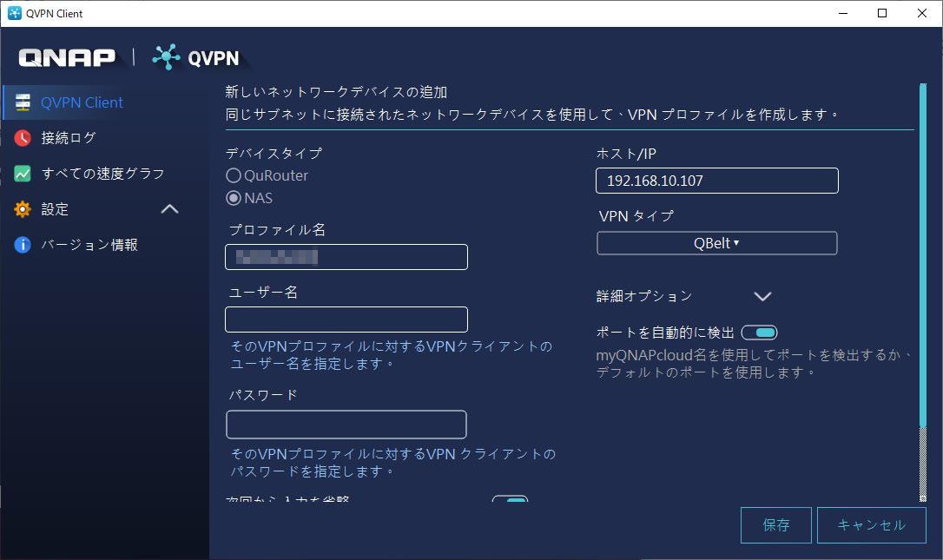Open すべての速度グラフ in sidebar

102,174
